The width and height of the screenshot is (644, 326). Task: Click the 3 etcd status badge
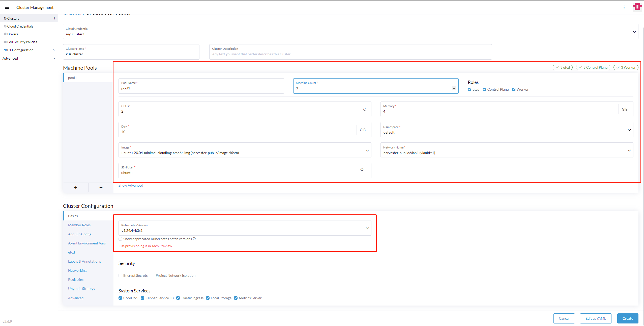tap(563, 67)
